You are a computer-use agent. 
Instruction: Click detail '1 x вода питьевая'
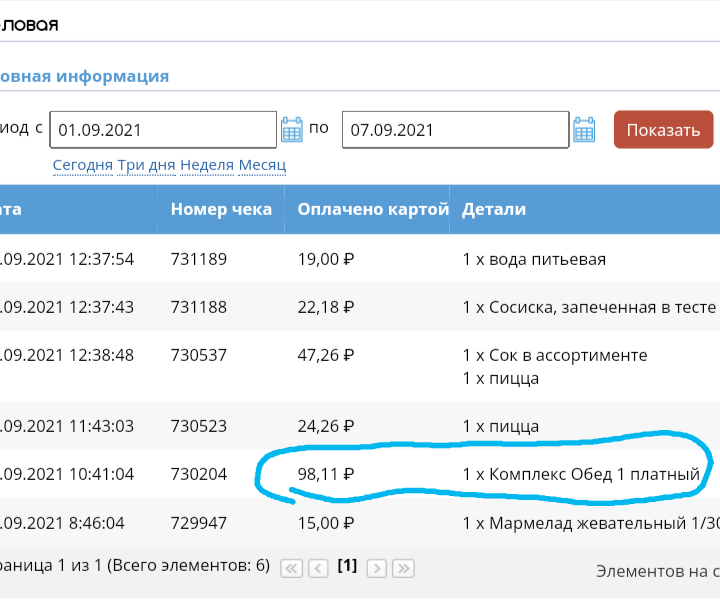[x=534, y=259]
